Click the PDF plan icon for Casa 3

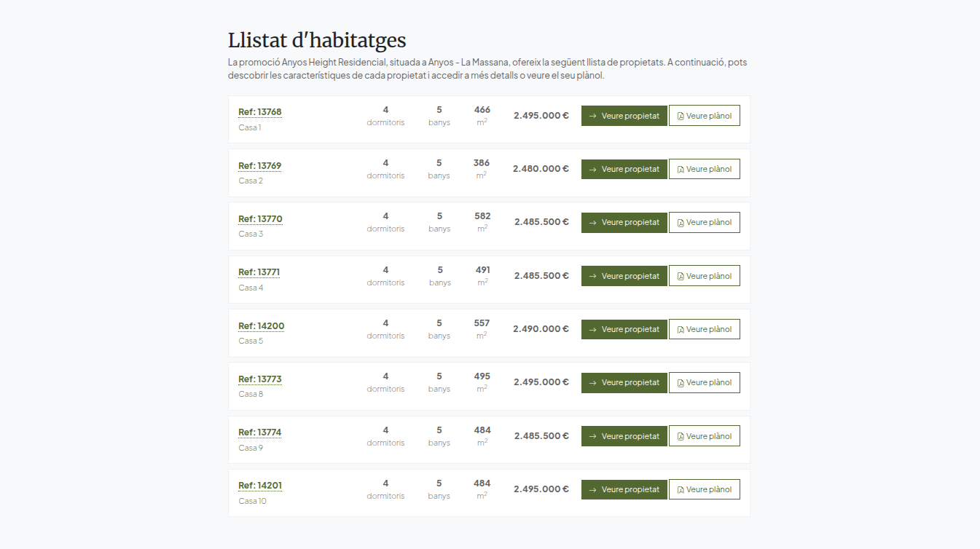pyautogui.click(x=681, y=223)
